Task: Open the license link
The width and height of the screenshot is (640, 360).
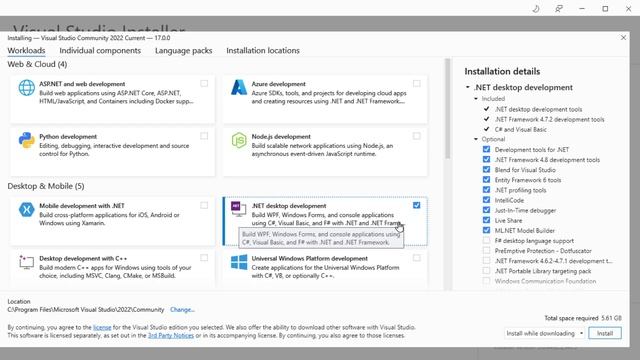Action: [x=102, y=327]
